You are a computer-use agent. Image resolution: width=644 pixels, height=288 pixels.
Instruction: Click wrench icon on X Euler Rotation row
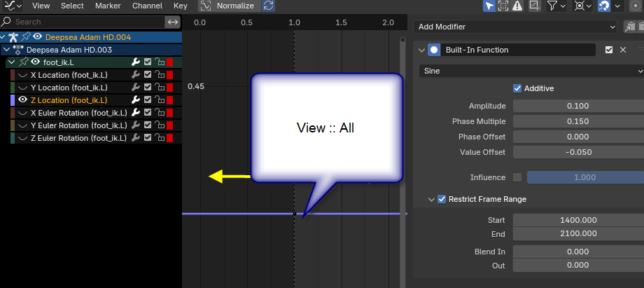pyautogui.click(x=136, y=113)
